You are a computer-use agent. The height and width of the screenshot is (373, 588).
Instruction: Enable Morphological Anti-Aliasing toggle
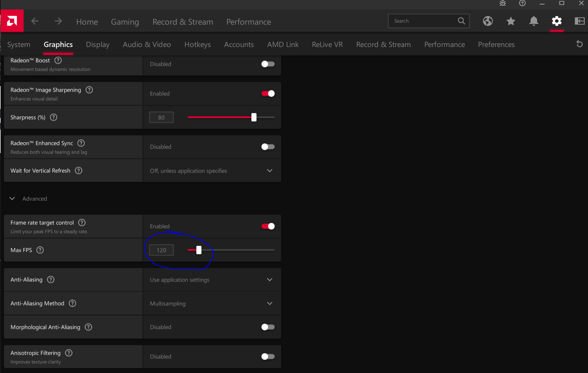(268, 327)
